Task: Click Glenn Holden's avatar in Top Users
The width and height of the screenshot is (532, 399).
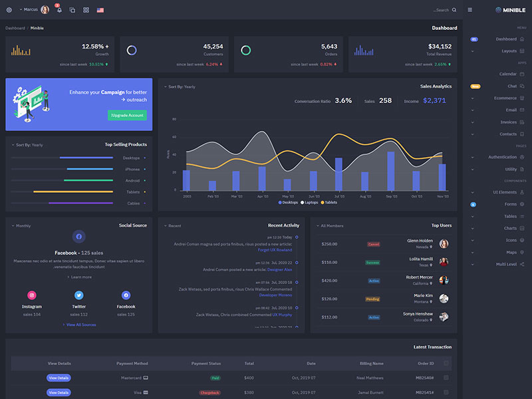Action: coord(444,244)
